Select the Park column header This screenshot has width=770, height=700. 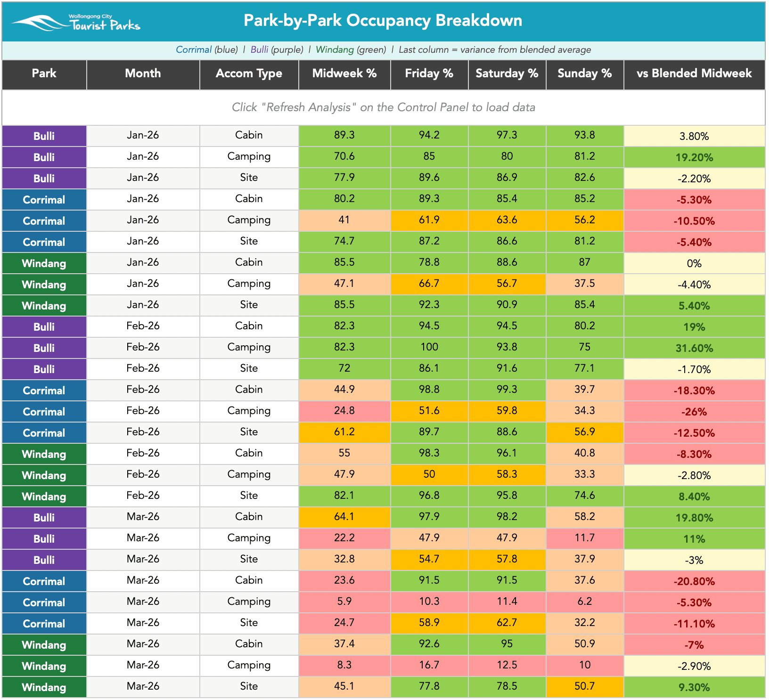pyautogui.click(x=44, y=73)
